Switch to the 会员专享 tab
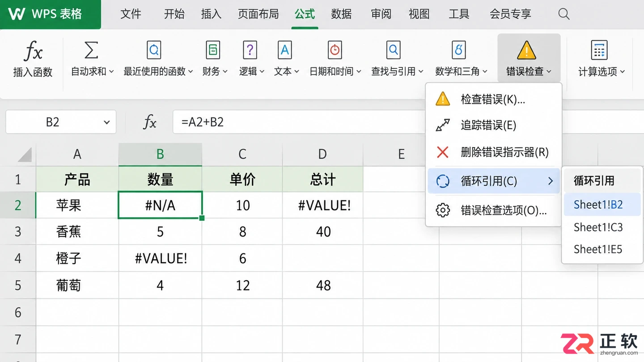Image resolution: width=644 pixels, height=362 pixels. [510, 14]
